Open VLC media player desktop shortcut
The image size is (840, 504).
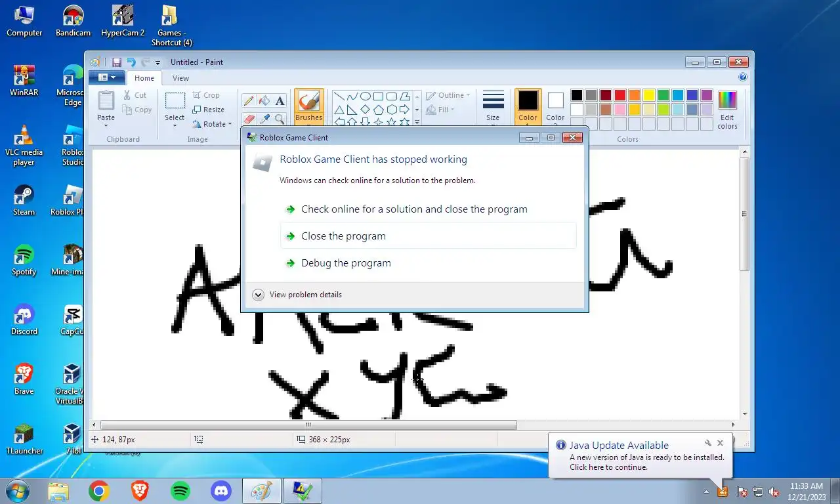coord(24,145)
